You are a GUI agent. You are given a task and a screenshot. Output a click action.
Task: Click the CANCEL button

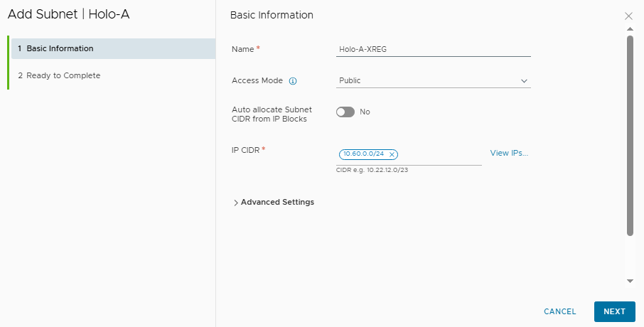pos(559,311)
